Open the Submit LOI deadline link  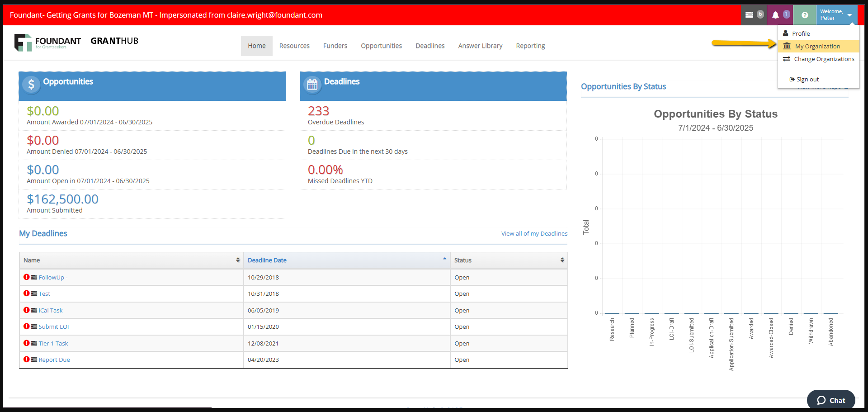coord(54,327)
